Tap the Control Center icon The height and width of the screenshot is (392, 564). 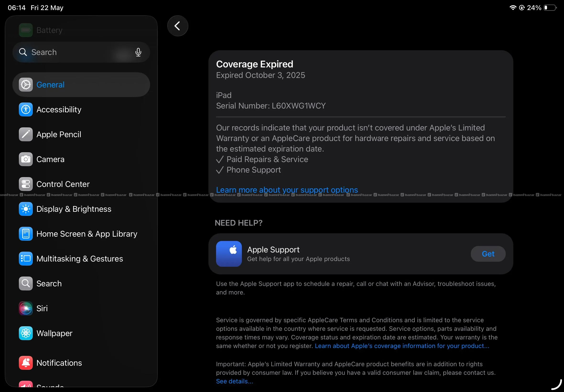coord(26,184)
